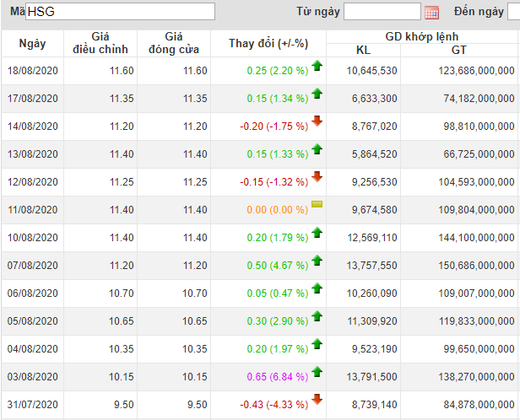The image size is (520, 420).
Task: Select the date cell 18/08/2020
Action: click(x=32, y=71)
